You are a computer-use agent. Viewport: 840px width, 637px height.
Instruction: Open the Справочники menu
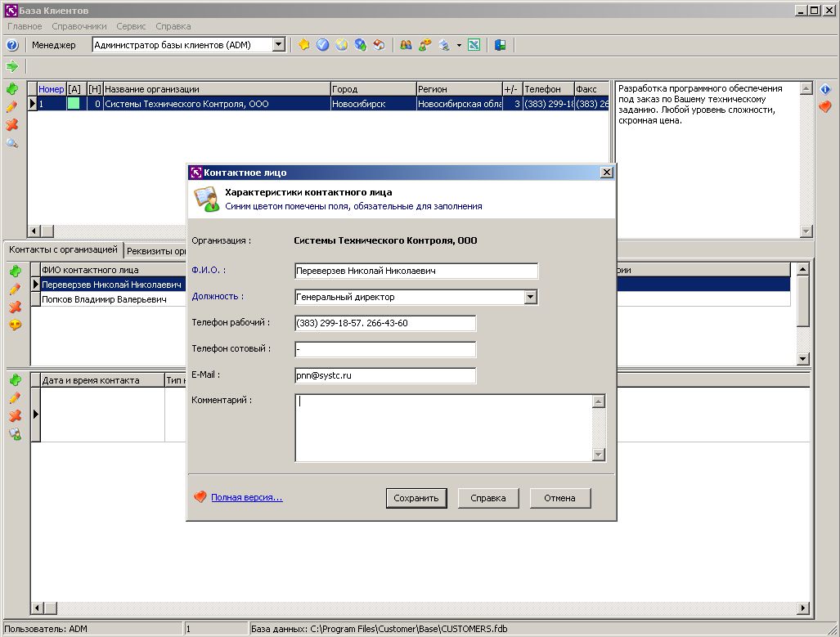pyautogui.click(x=79, y=26)
